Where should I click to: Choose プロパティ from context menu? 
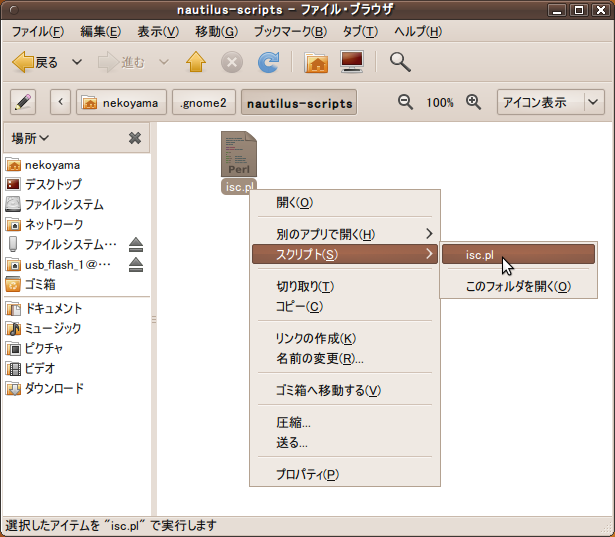point(307,474)
